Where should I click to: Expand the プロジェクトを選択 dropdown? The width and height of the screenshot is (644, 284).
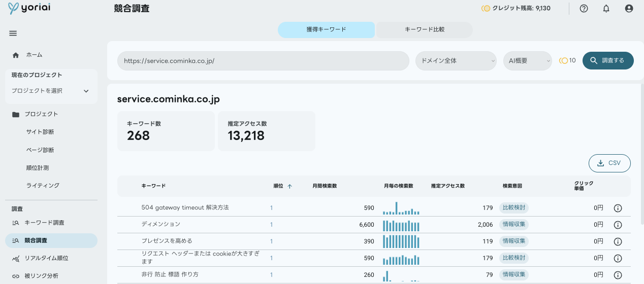coord(51,91)
